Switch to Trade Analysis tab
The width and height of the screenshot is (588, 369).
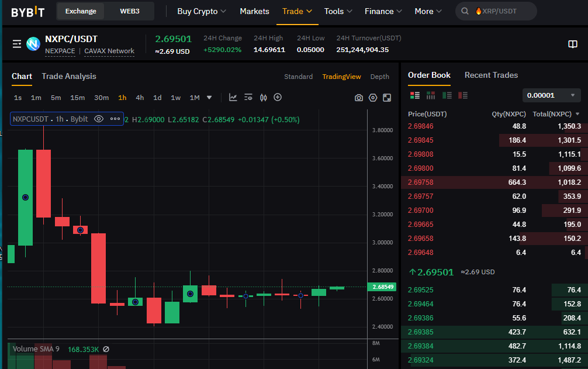click(x=69, y=76)
